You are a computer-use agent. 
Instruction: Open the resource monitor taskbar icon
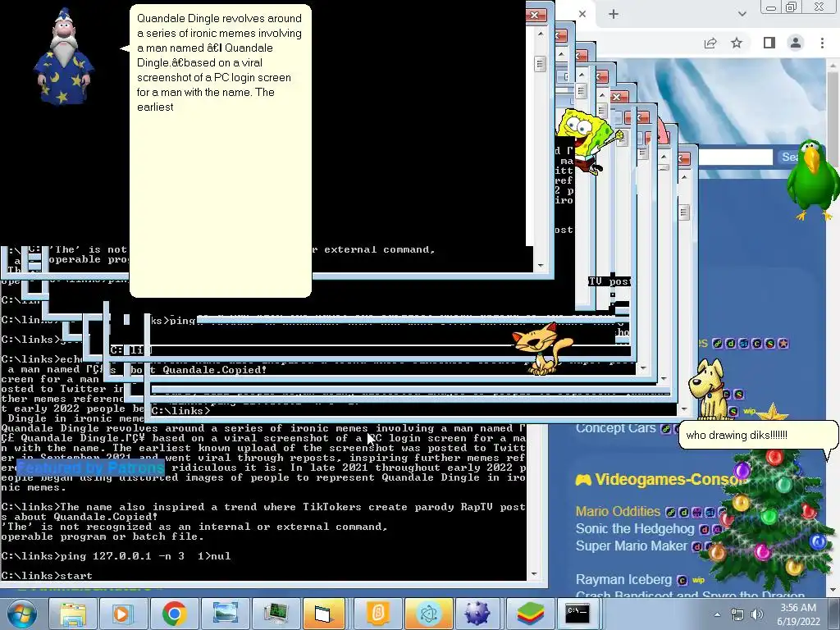(x=276, y=614)
